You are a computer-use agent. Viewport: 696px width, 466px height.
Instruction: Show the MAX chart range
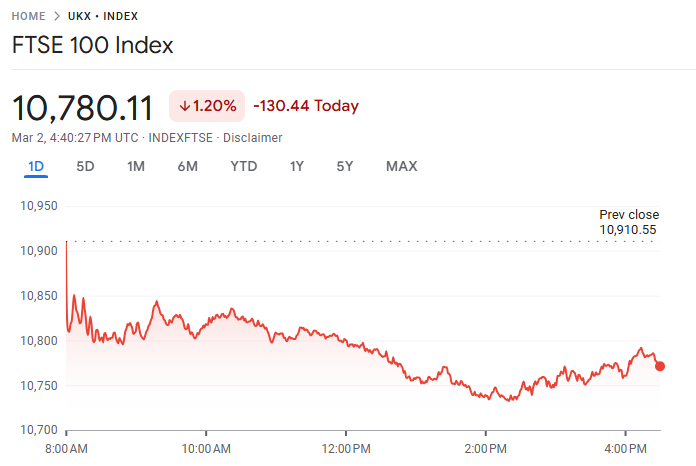click(401, 166)
